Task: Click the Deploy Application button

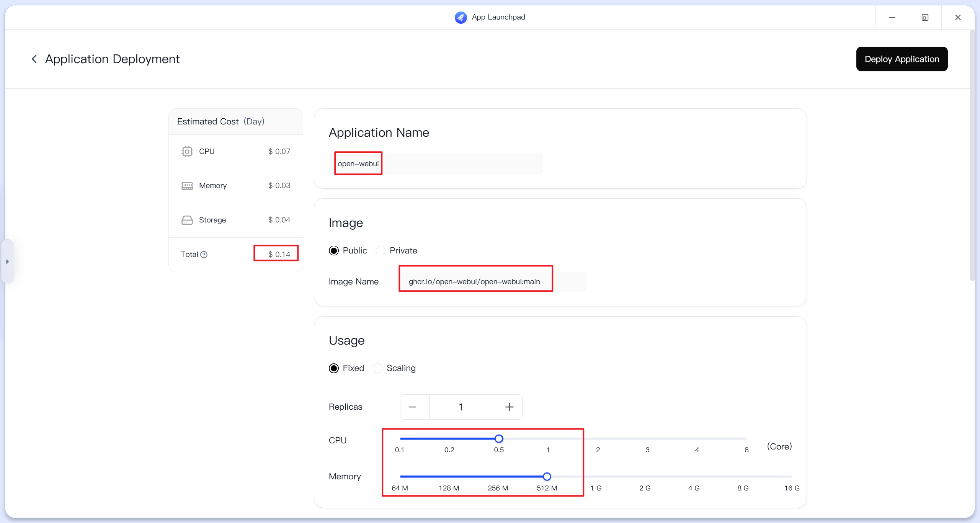Action: point(902,59)
